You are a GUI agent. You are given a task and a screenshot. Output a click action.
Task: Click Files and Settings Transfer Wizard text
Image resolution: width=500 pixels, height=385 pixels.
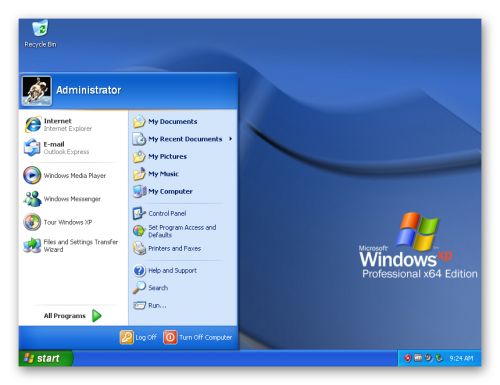[81, 245]
